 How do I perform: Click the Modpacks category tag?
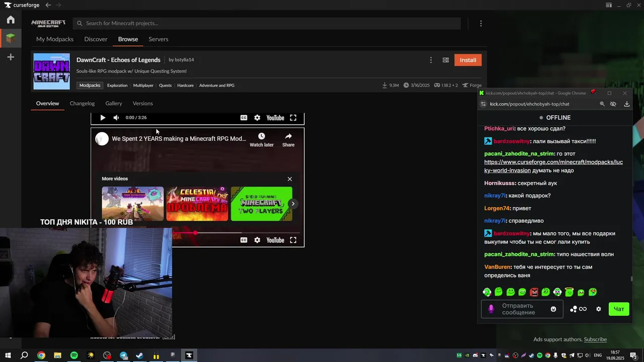pyautogui.click(x=90, y=85)
